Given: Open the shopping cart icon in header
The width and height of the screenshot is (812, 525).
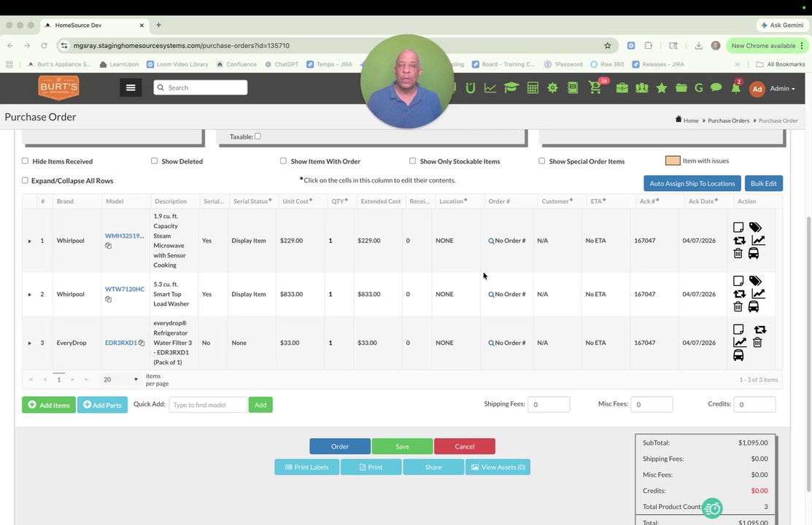Looking at the screenshot, I should click(x=595, y=88).
